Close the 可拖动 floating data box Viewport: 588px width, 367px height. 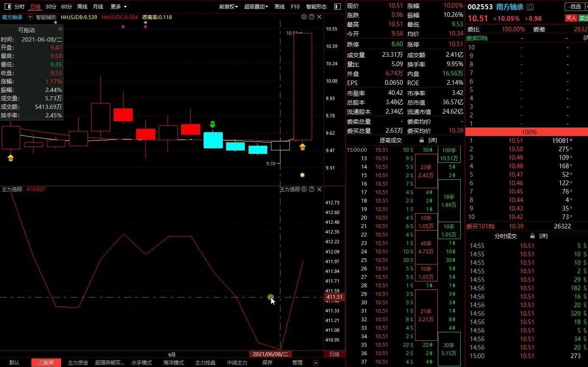tap(60, 29)
